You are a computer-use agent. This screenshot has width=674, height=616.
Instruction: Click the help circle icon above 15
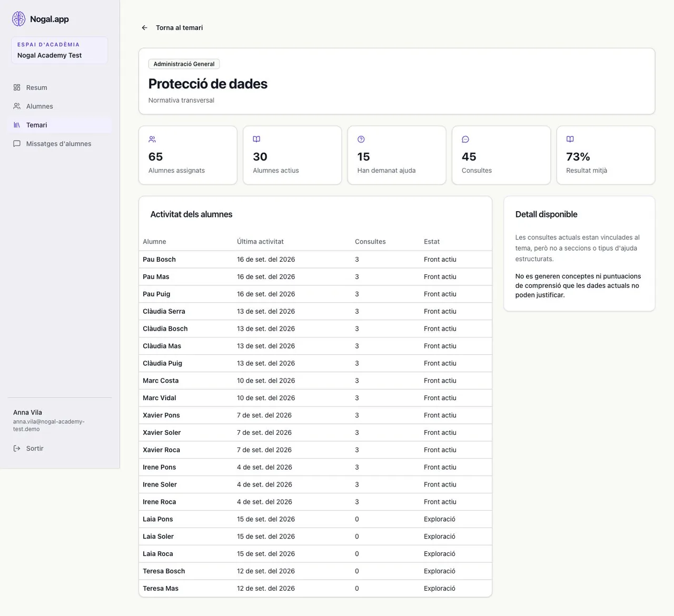(x=361, y=140)
